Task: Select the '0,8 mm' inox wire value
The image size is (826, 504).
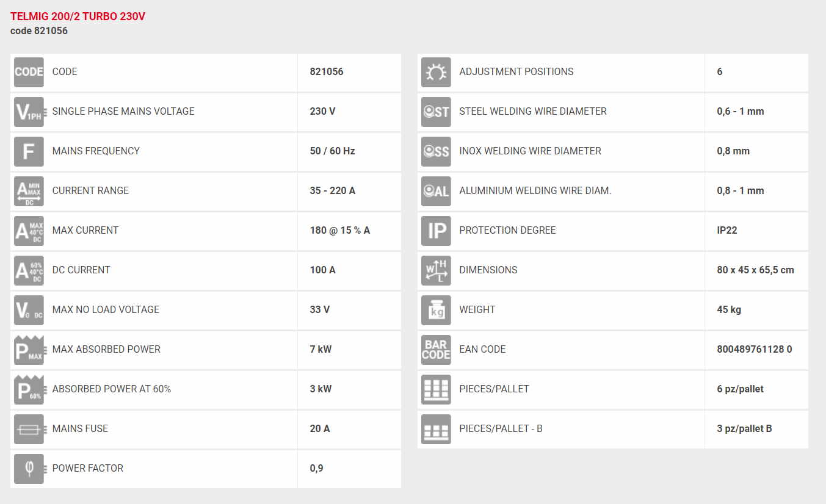Action: point(733,151)
